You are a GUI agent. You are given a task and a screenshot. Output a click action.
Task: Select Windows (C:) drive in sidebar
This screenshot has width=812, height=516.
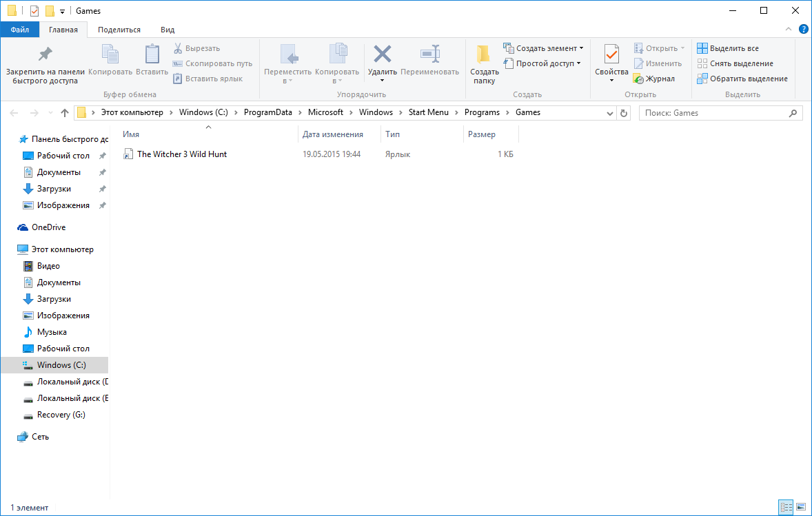55,365
